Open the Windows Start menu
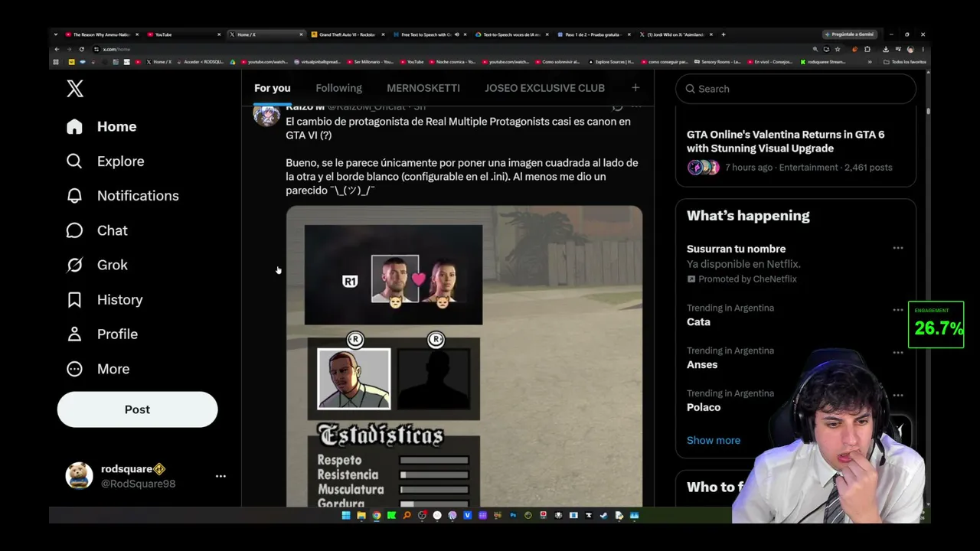 [346, 516]
